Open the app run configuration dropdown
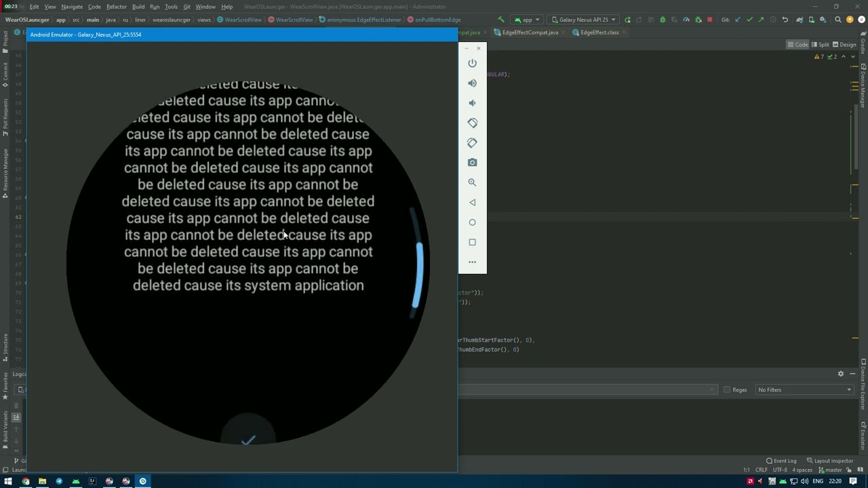 click(x=527, y=20)
